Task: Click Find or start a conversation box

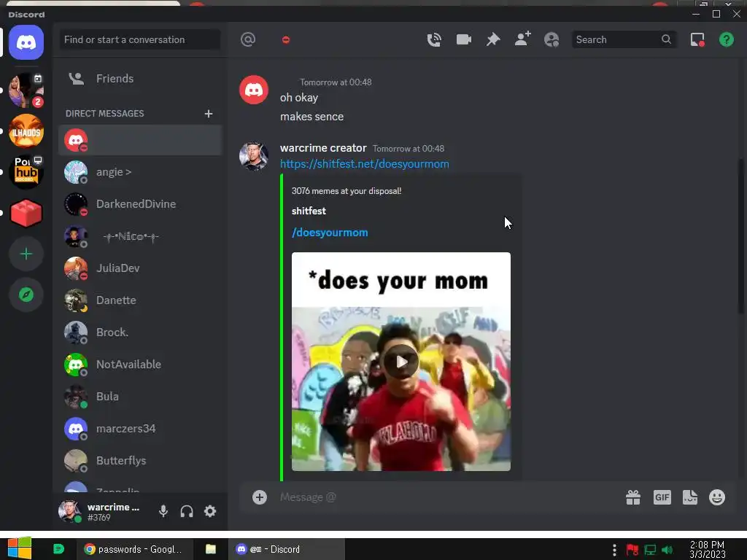Action: coord(139,39)
